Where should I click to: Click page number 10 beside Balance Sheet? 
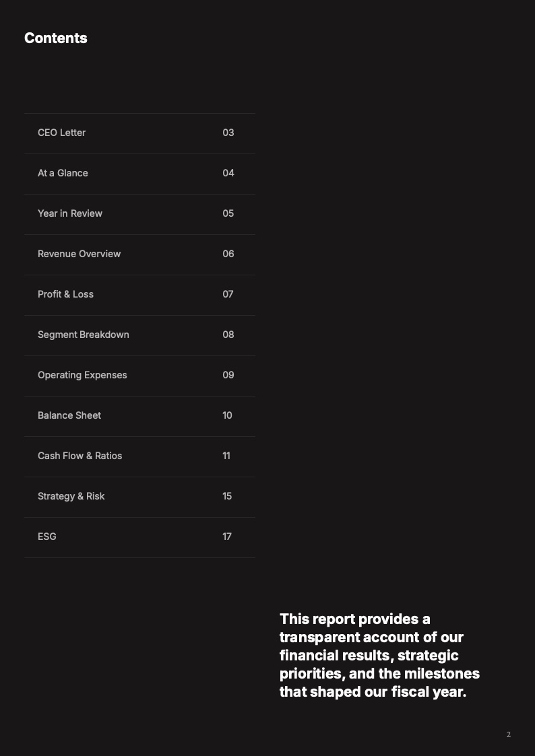coord(227,415)
